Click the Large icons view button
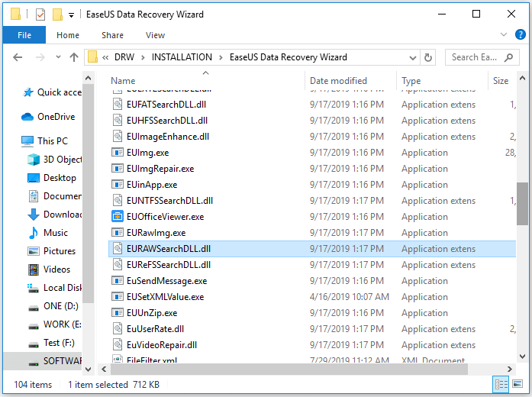This screenshot has width=532, height=397. (x=518, y=384)
